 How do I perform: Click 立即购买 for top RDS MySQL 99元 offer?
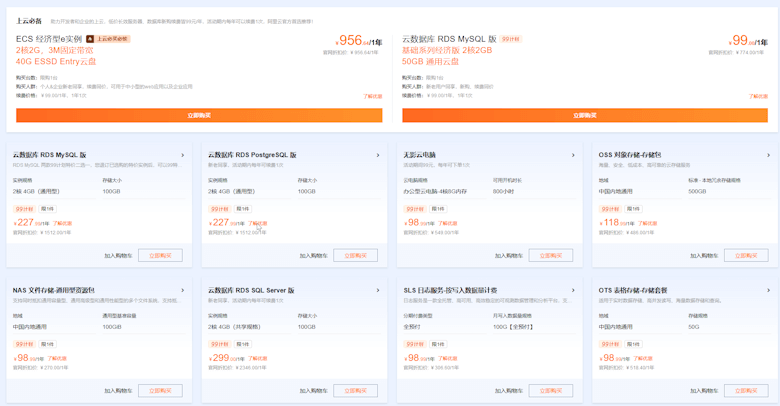(x=585, y=115)
